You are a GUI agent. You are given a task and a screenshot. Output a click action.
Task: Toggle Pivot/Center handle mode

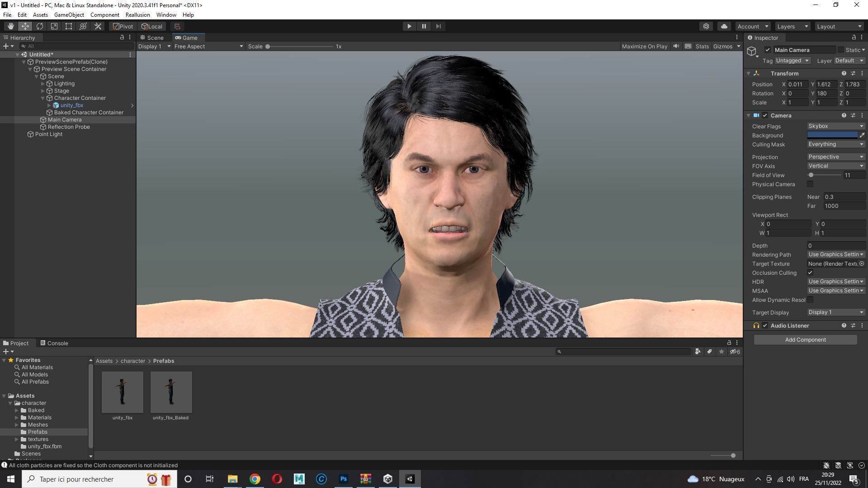point(123,26)
